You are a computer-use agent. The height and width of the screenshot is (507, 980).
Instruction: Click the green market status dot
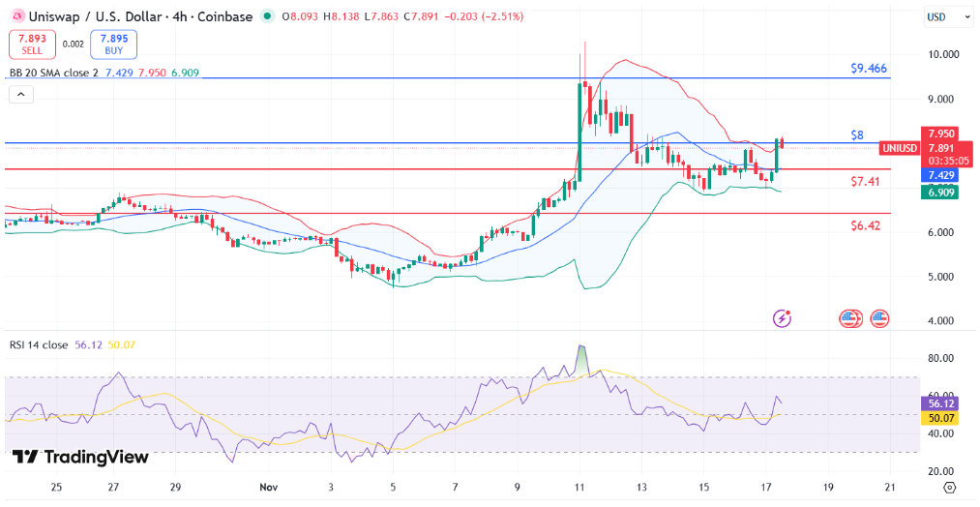click(266, 16)
